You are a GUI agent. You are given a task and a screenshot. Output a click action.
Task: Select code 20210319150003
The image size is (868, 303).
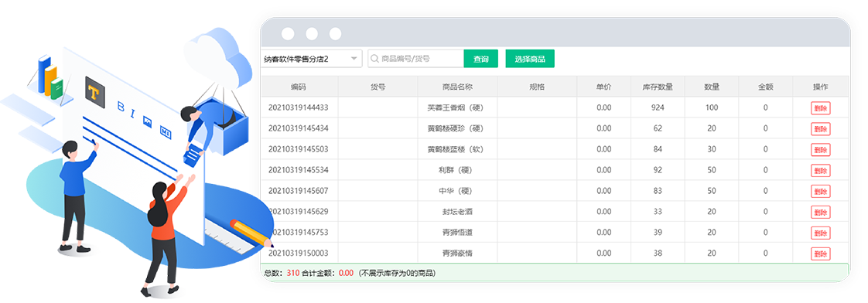click(299, 254)
